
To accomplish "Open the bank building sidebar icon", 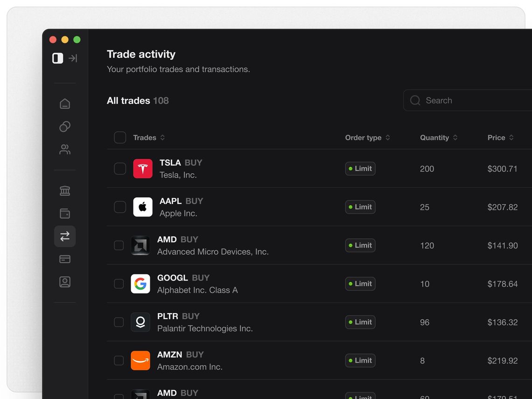I will point(65,190).
